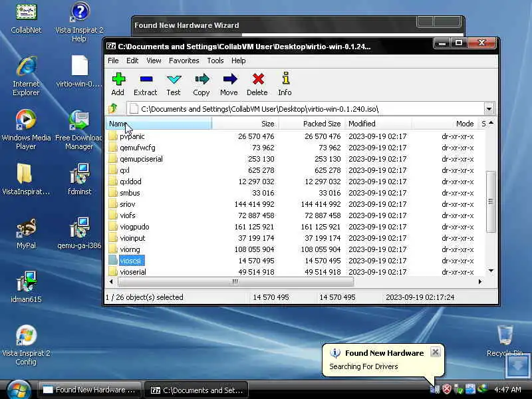Go up one folder level icon
Screen dimensions: 532x399
pos(113,108)
